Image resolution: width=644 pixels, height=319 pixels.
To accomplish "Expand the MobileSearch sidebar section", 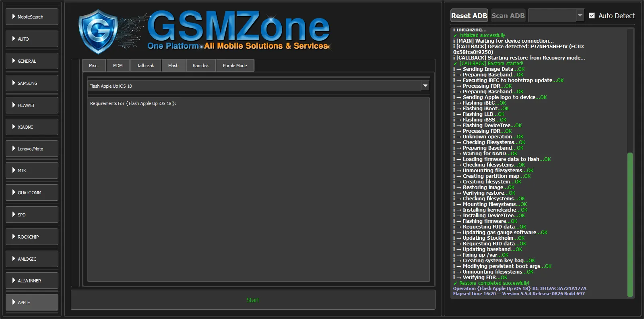I will click(32, 17).
